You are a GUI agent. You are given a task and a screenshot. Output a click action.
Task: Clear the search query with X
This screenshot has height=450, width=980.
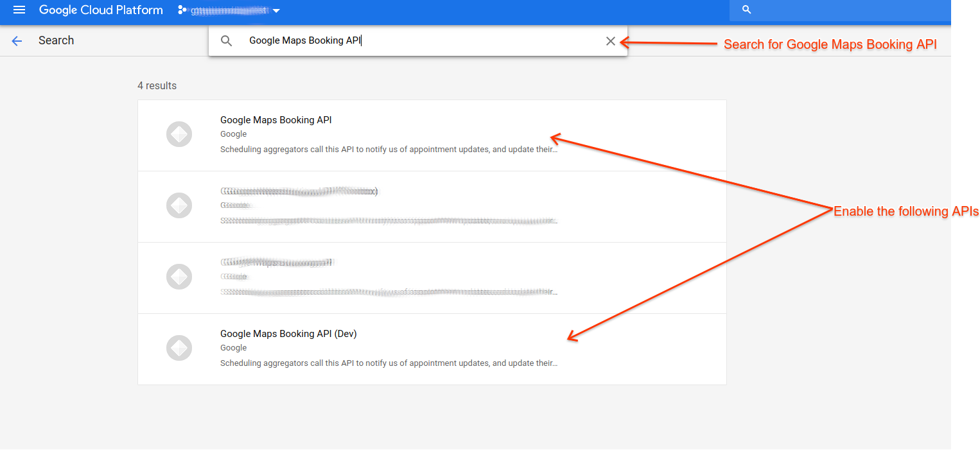coord(610,41)
